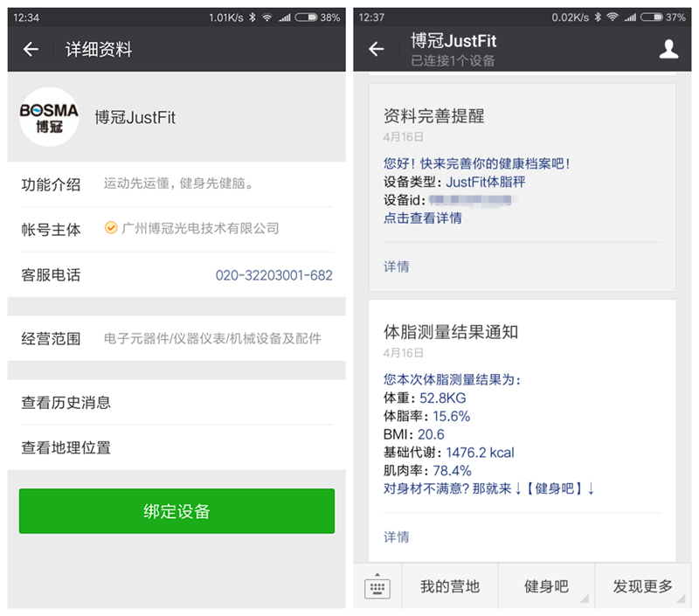Tap the back arrow on 详细资料 screen
Viewport: 699px width, 616px height.
31,49
